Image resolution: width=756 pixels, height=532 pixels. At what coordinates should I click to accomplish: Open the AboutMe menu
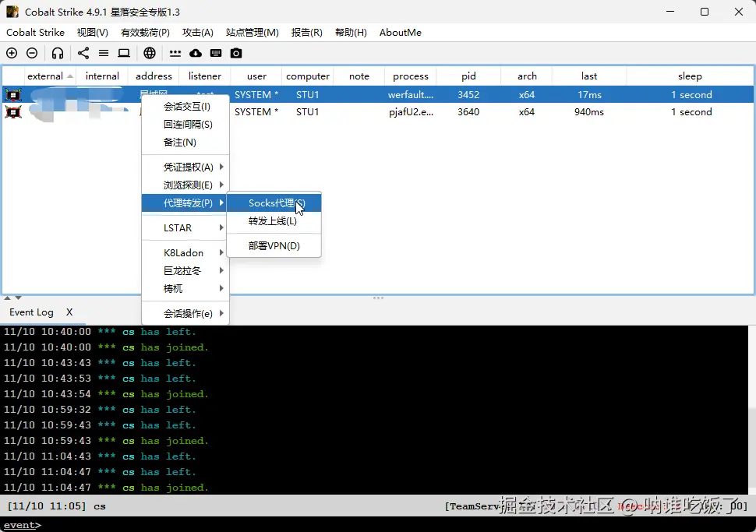(x=400, y=32)
